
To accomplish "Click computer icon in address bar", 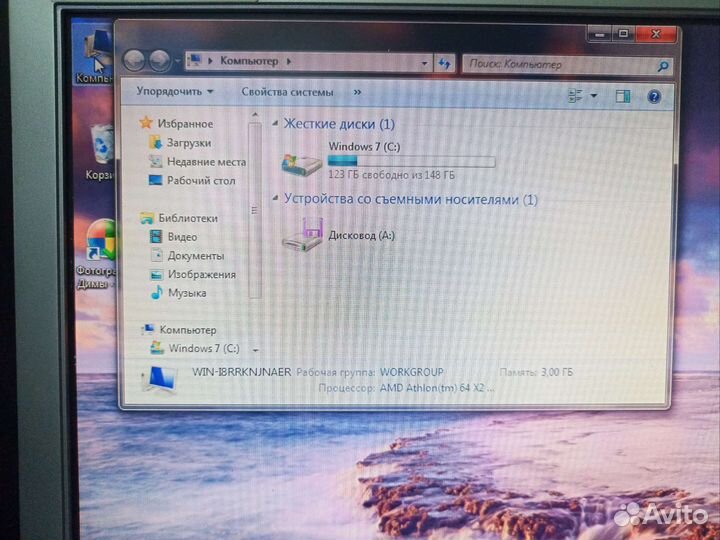I will (196, 61).
